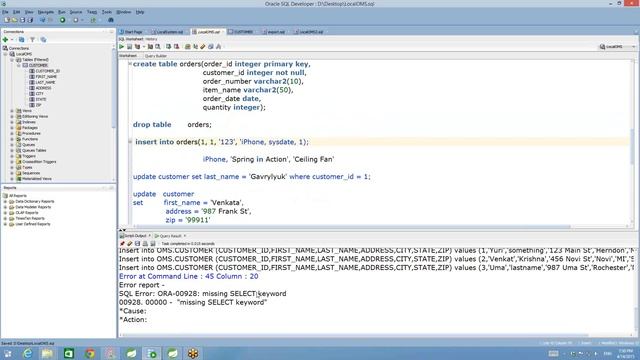Screen dimensions: 640x360
Task: Expand the Views node
Action: coord(12,111)
